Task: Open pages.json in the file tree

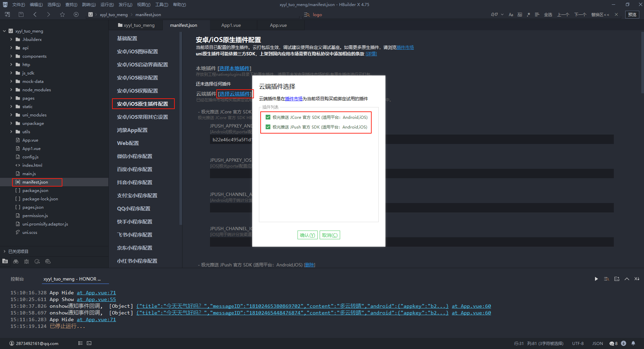Action: [x=33, y=207]
